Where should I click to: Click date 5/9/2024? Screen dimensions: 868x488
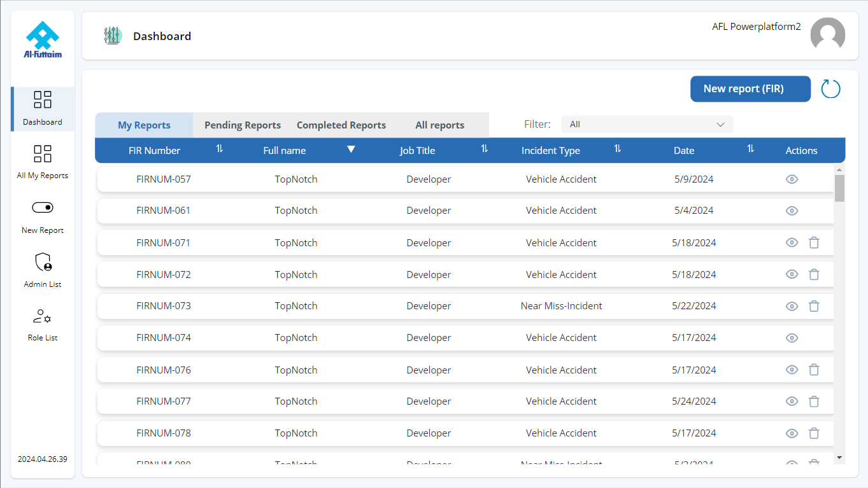tap(694, 179)
